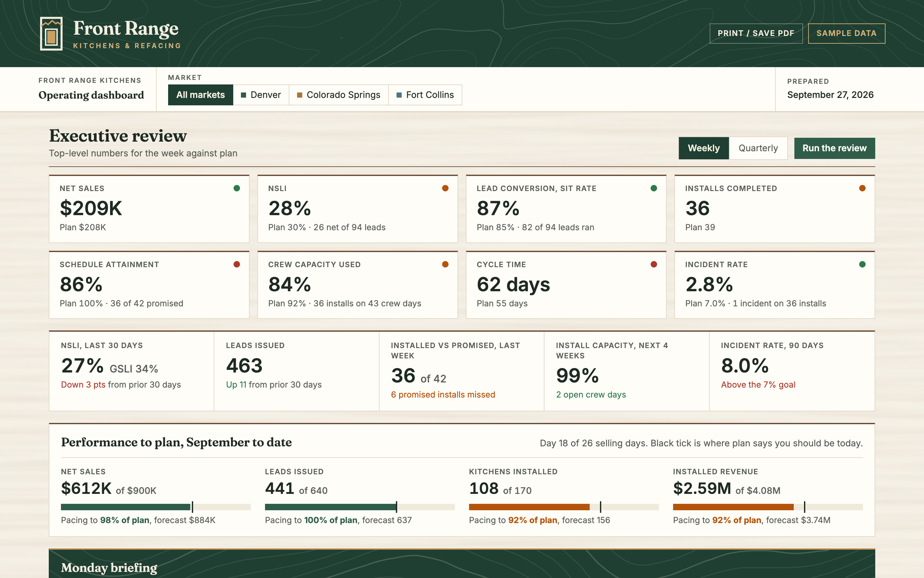Image resolution: width=924 pixels, height=578 pixels.
Task: Click the 108 of 170 kitchens value
Action: [500, 488]
